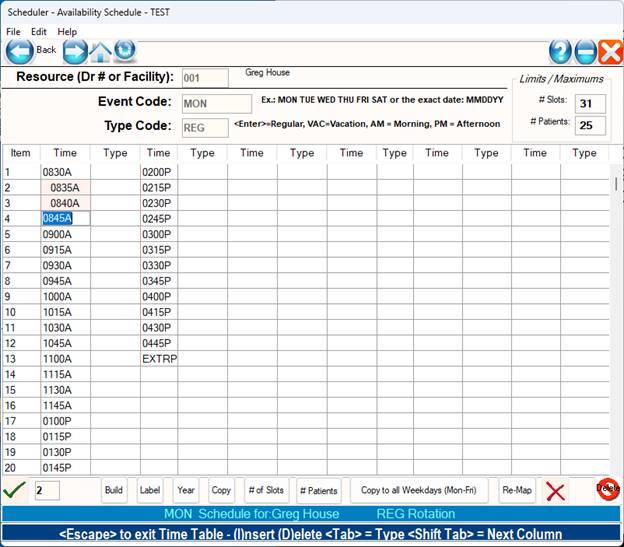Click the red X cancel icon
This screenshot has height=547, width=624.
pyautogui.click(x=556, y=491)
